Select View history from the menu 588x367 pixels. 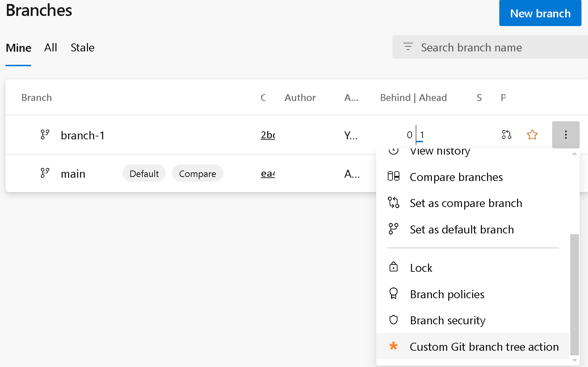(x=440, y=151)
